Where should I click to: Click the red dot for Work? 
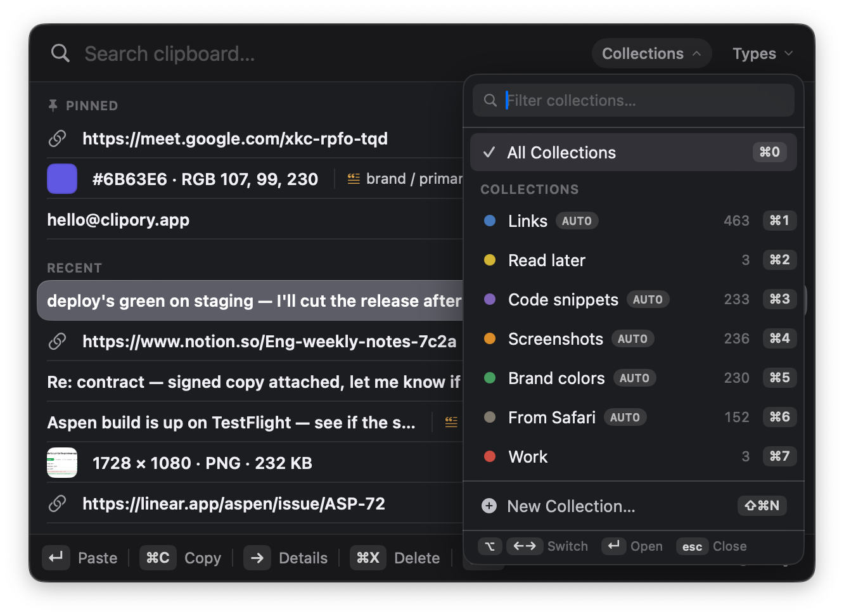490,456
